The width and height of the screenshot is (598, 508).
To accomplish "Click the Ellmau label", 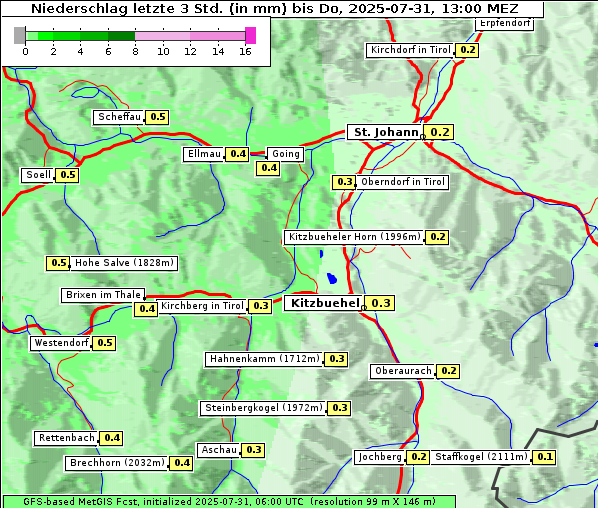I will tap(204, 154).
